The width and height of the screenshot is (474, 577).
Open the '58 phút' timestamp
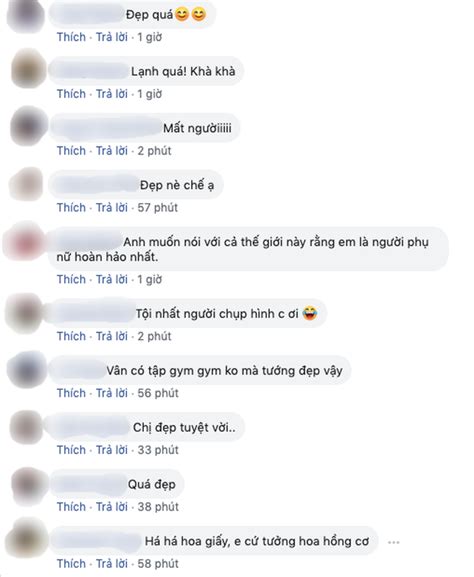click(158, 564)
